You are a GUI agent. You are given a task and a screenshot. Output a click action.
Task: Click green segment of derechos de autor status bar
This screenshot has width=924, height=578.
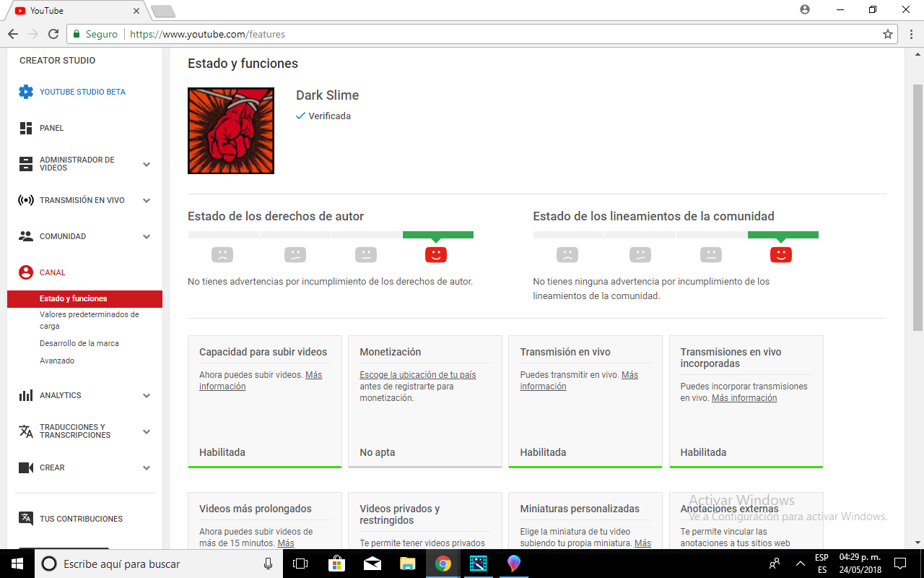[x=438, y=235]
